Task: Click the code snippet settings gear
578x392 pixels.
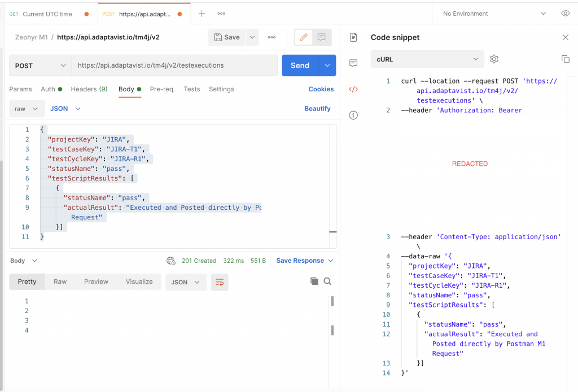Action: [x=494, y=59]
